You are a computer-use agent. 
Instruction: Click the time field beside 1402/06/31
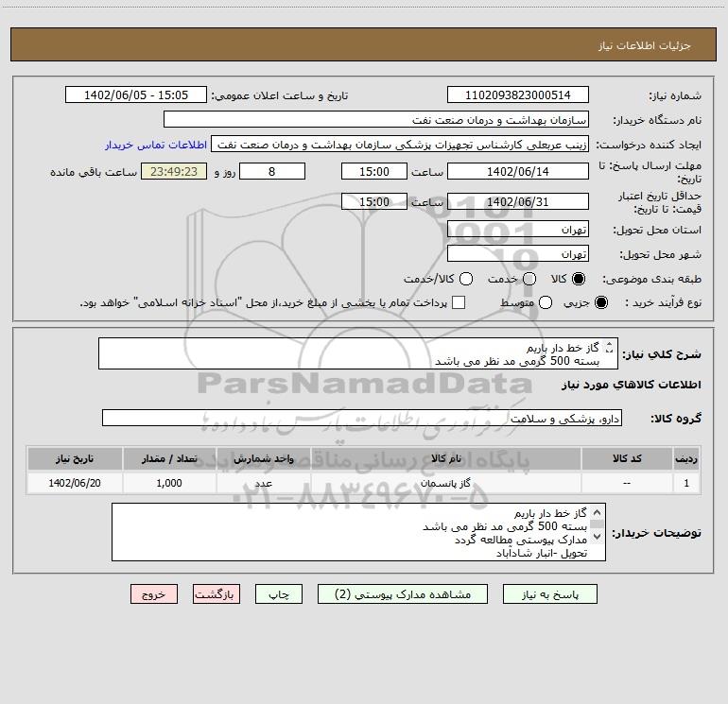point(374,201)
